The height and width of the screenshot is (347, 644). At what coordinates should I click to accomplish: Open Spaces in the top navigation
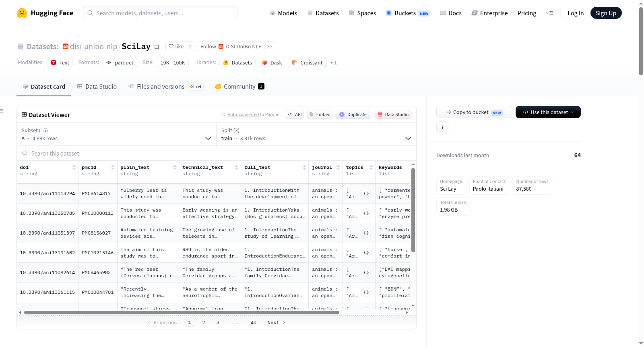pos(362,13)
